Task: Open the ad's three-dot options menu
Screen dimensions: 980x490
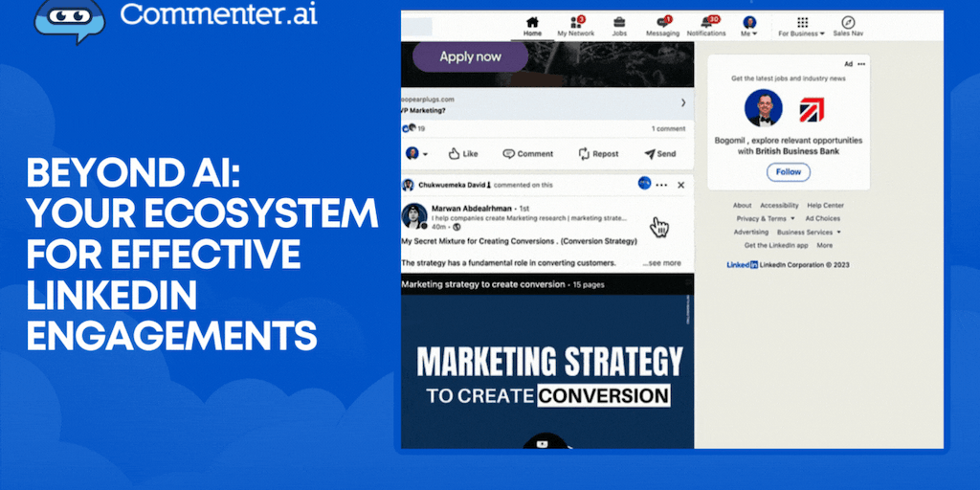Action: click(x=861, y=64)
